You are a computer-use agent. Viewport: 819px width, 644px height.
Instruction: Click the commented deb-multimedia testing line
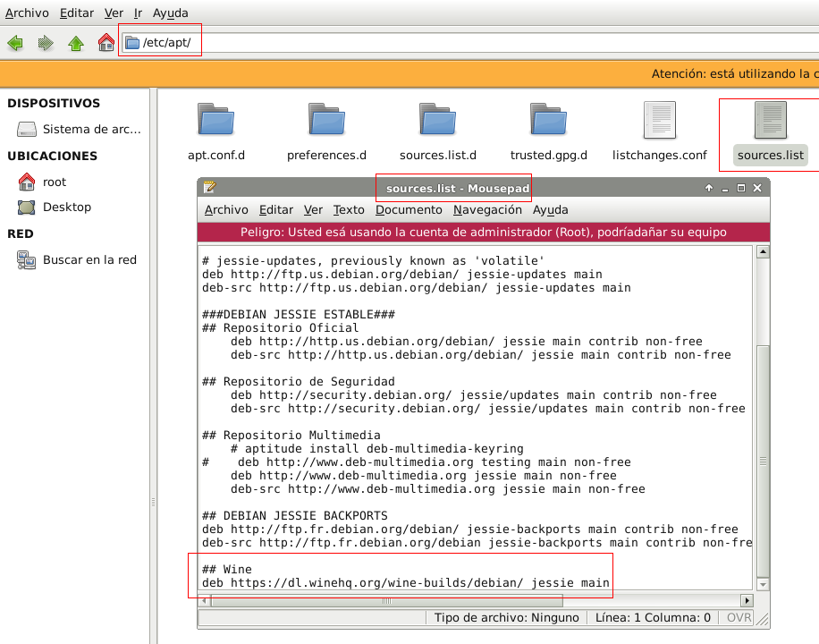pyautogui.click(x=417, y=462)
